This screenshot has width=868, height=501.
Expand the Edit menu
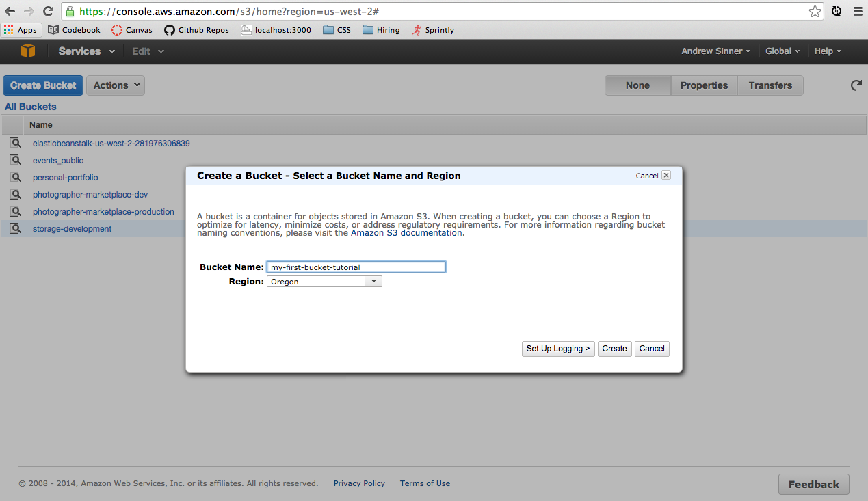(x=148, y=51)
